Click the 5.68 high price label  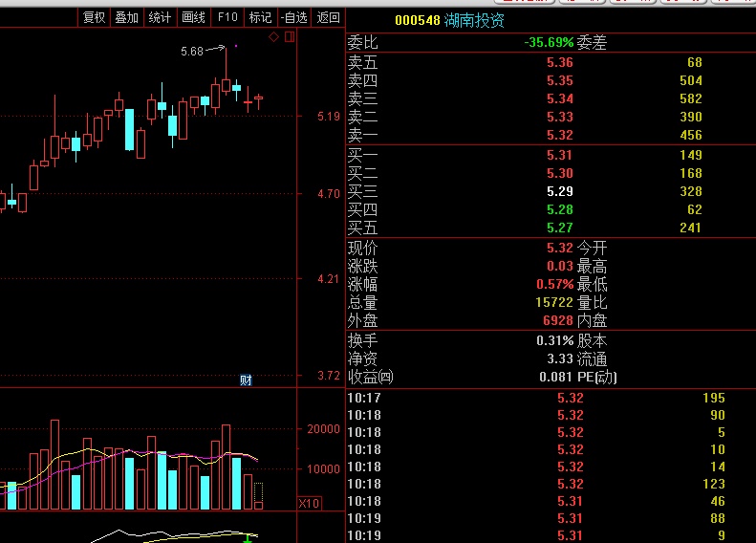191,51
